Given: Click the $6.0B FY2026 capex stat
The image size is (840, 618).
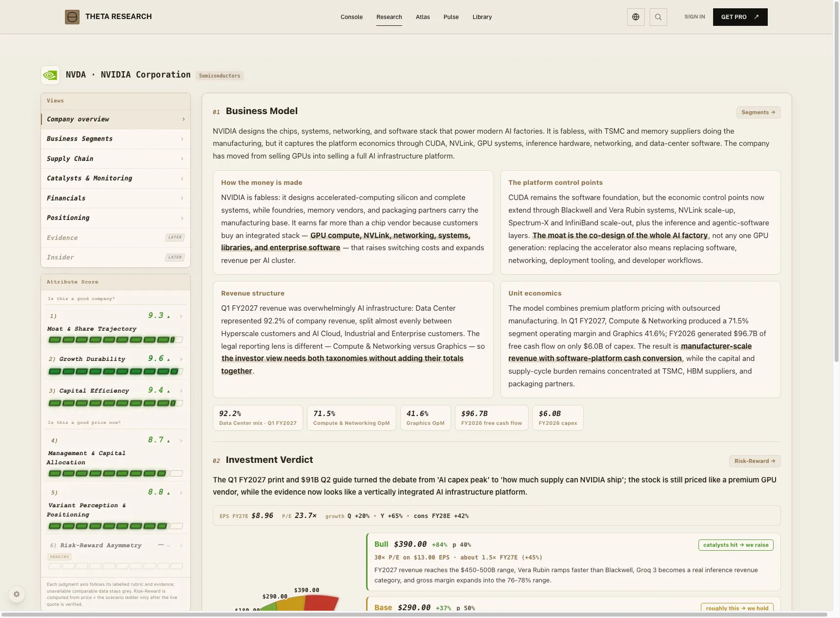Looking at the screenshot, I should (558, 418).
